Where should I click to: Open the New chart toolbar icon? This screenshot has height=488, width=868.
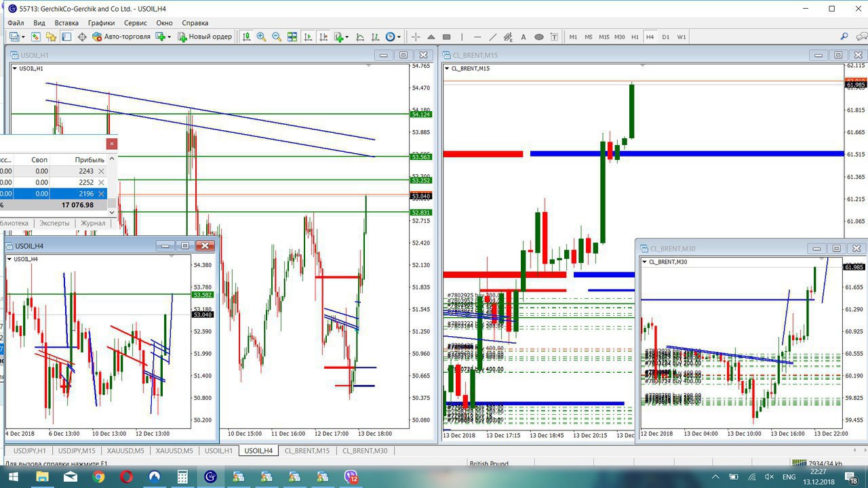(x=14, y=37)
